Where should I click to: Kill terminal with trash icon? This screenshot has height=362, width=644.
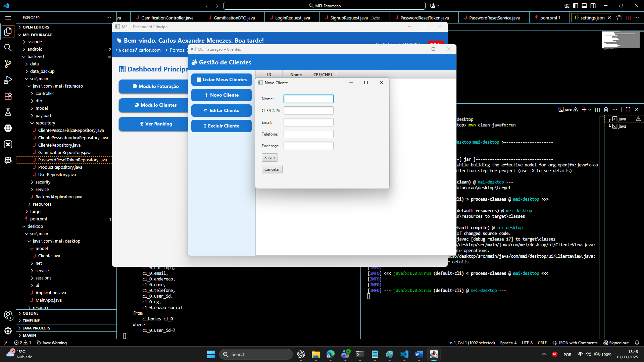(x=606, y=109)
